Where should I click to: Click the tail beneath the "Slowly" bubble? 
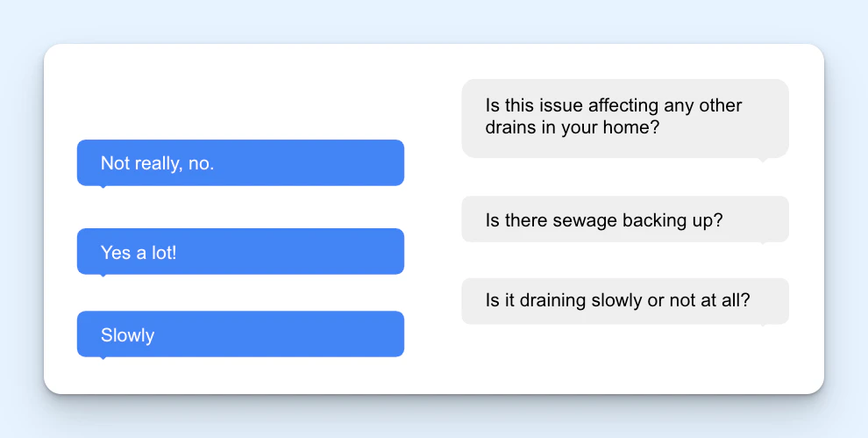click(103, 358)
